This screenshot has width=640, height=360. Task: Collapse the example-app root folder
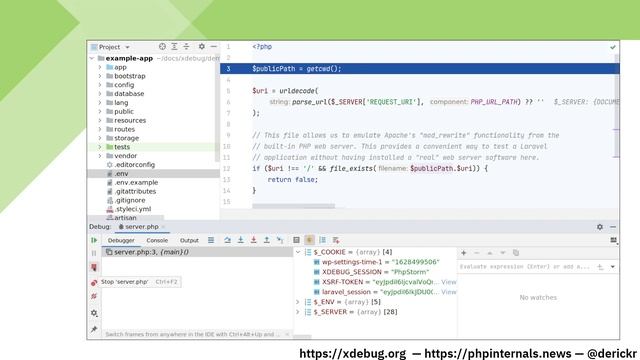(92, 58)
